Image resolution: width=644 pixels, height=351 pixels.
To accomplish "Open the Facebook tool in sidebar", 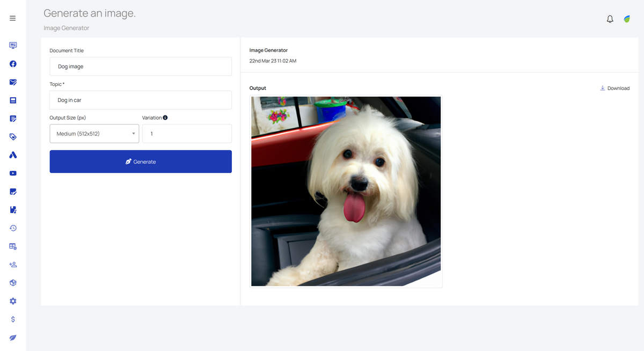I will pyautogui.click(x=13, y=64).
